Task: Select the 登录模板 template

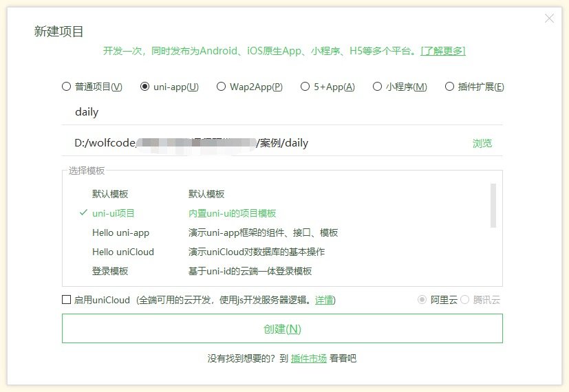Action: click(110, 271)
